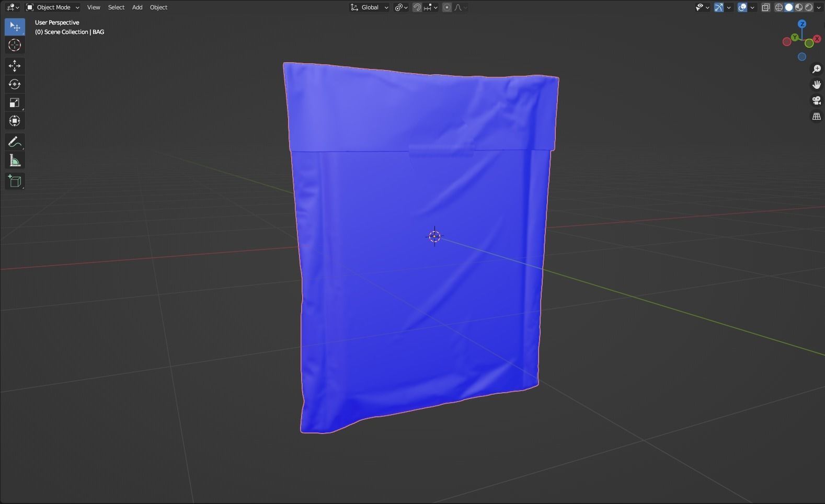This screenshot has height=504, width=825.
Task: Click the blue Z axis on the gizmo
Action: [x=802, y=24]
